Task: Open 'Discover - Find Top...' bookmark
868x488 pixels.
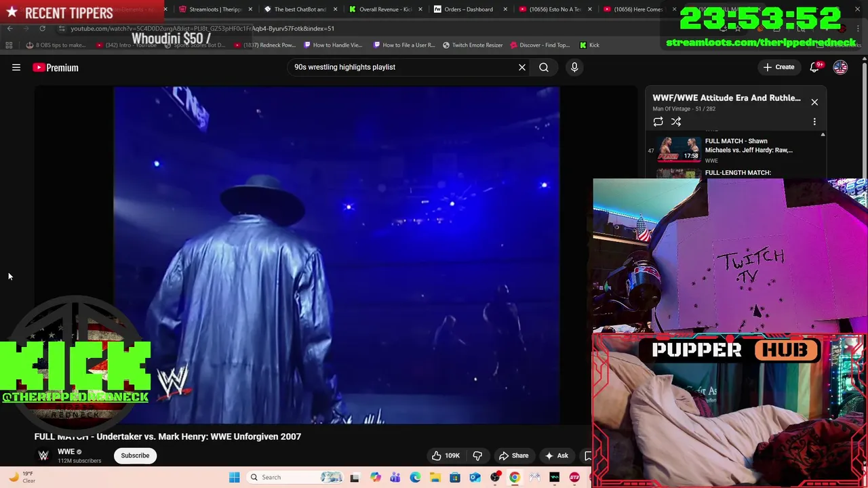Action: tap(540, 45)
